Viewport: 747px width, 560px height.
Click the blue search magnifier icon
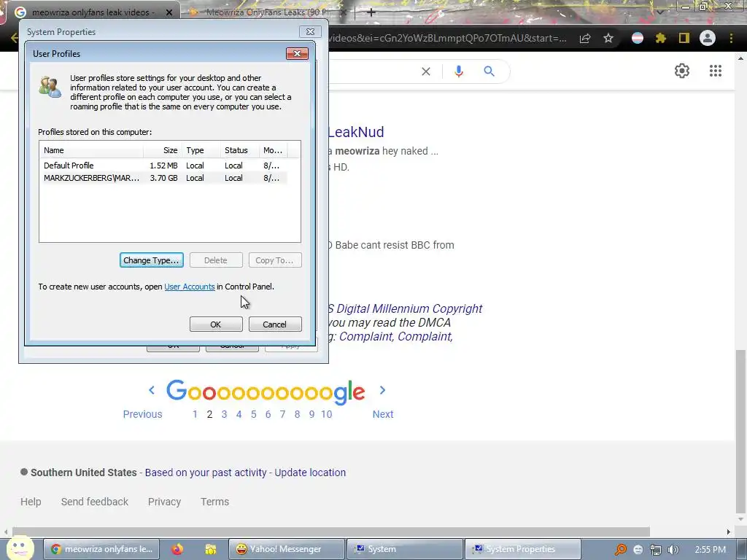[x=489, y=71]
